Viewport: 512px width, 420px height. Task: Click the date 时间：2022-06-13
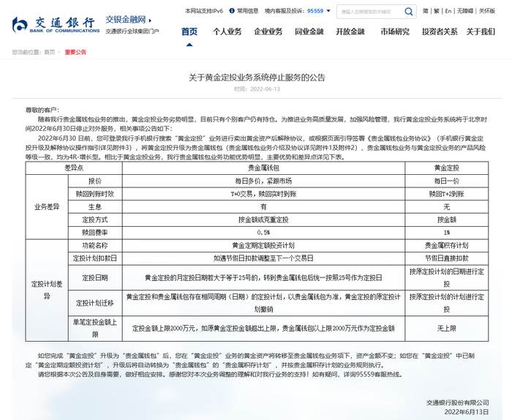click(x=257, y=89)
